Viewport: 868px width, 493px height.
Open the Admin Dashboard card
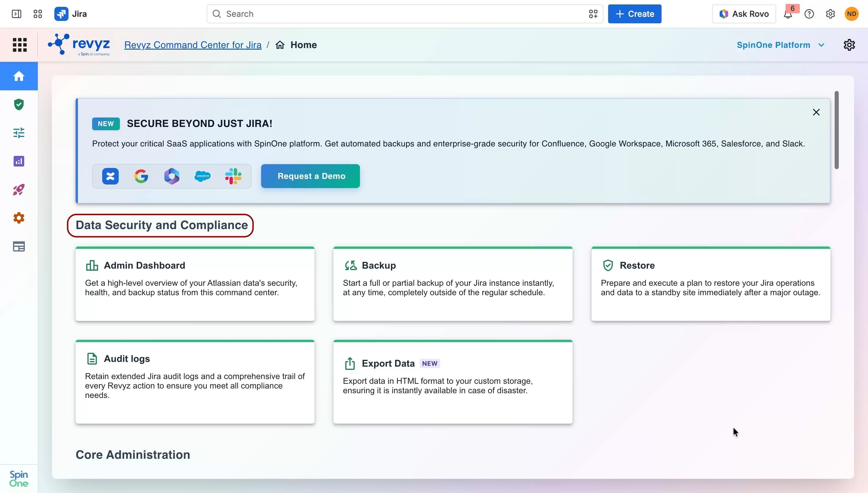click(x=195, y=284)
